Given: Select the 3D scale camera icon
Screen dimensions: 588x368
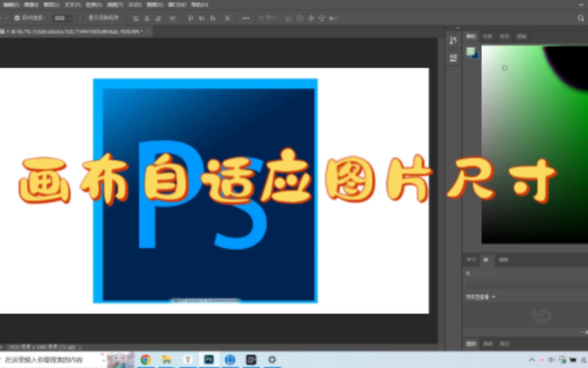Looking at the screenshot, I should pos(333,18).
